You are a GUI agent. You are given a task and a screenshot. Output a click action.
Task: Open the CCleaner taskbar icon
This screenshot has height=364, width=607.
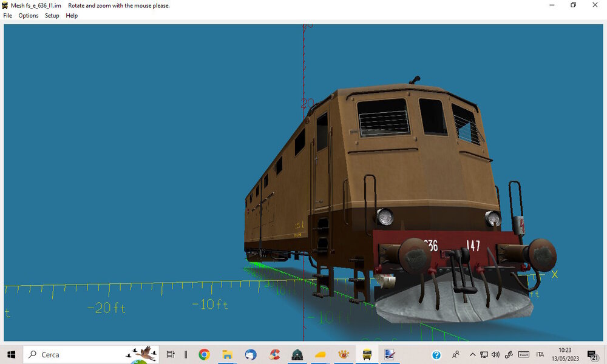tap(274, 354)
